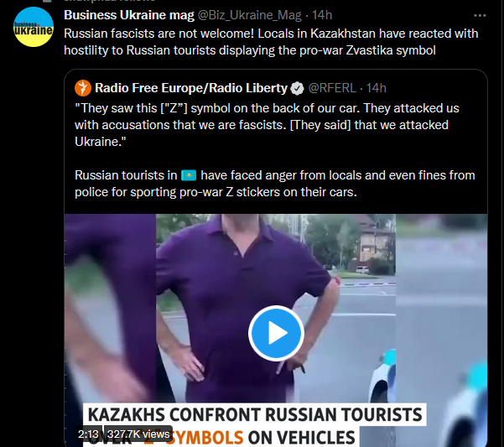
Task: Click the 2:13 video duration label
Action: 88,434
